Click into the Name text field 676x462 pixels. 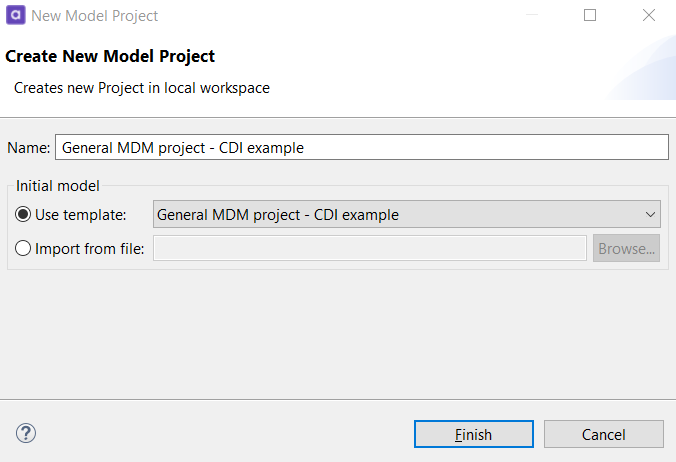(x=360, y=147)
